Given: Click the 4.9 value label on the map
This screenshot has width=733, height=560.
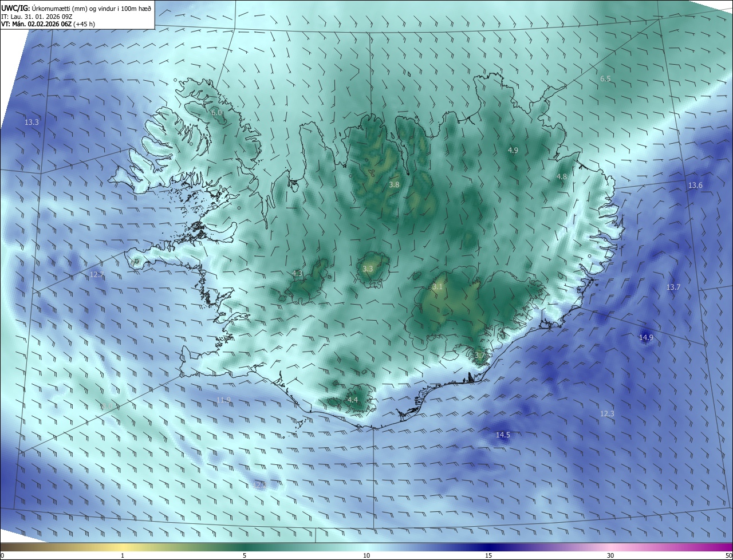Looking at the screenshot, I should (513, 150).
